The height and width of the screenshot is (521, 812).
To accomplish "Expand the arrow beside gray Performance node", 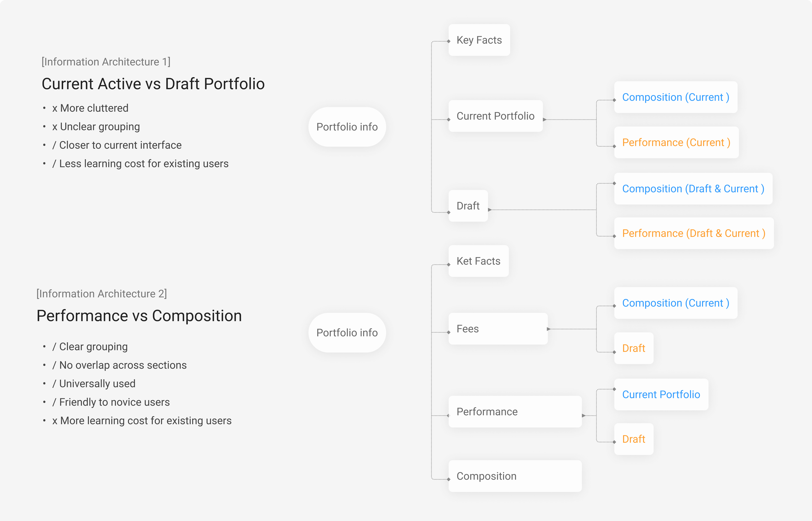I will coord(583,415).
